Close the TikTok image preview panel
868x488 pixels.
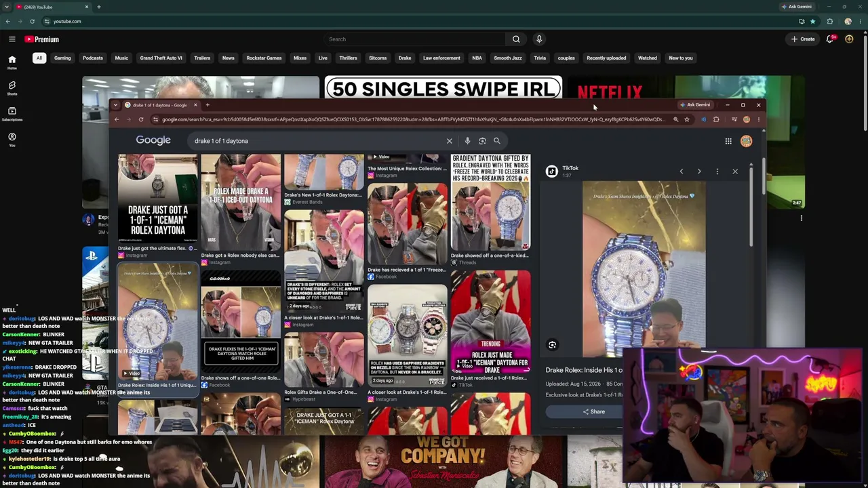[x=735, y=171]
